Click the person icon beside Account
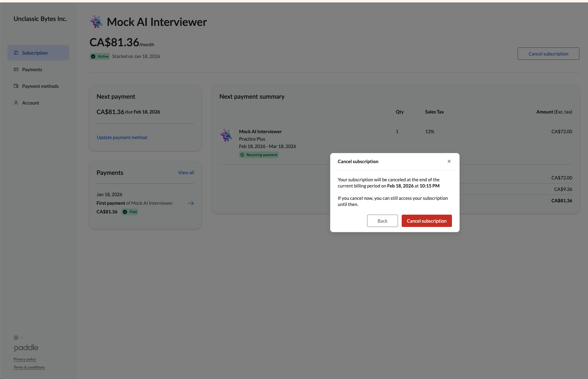Image resolution: width=588 pixels, height=379 pixels. point(16,103)
